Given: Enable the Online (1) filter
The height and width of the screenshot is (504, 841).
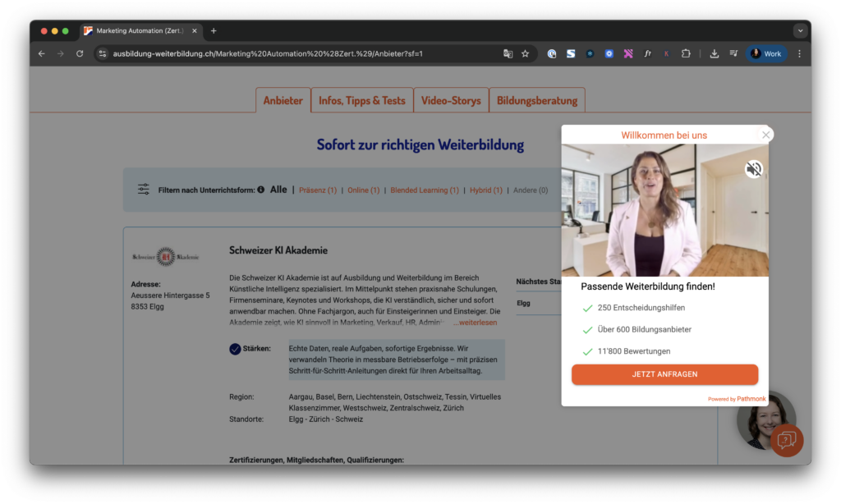Looking at the screenshot, I should click(363, 189).
